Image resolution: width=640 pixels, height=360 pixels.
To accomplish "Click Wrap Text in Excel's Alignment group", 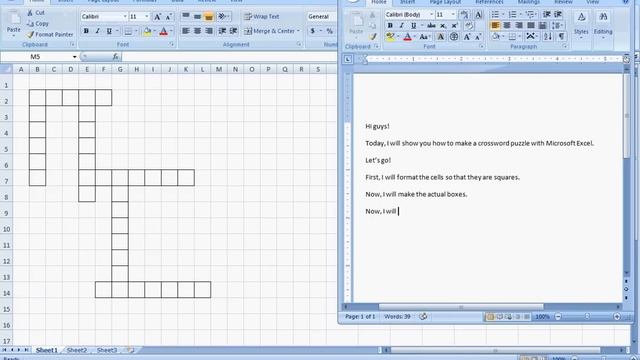I will (262, 17).
